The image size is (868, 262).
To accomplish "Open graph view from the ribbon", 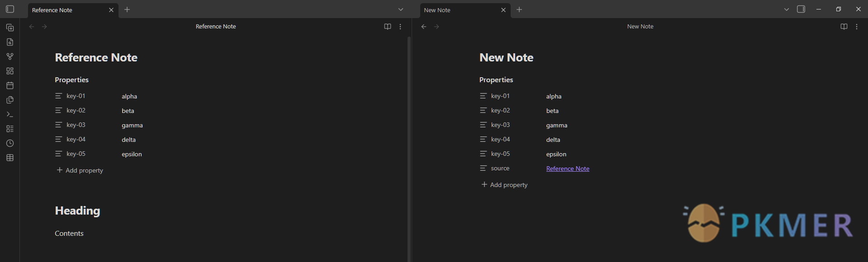I will [10, 56].
